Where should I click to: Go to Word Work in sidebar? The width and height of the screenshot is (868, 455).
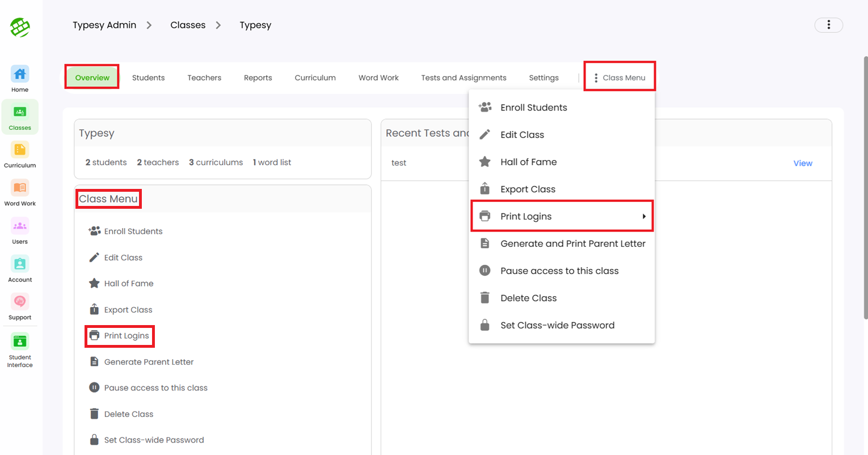click(20, 193)
